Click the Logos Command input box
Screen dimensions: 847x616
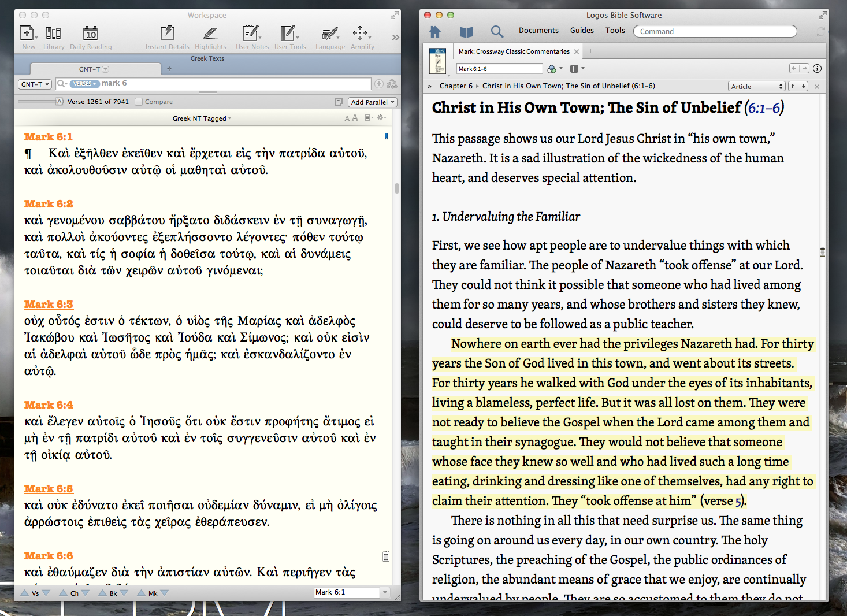pyautogui.click(x=715, y=31)
